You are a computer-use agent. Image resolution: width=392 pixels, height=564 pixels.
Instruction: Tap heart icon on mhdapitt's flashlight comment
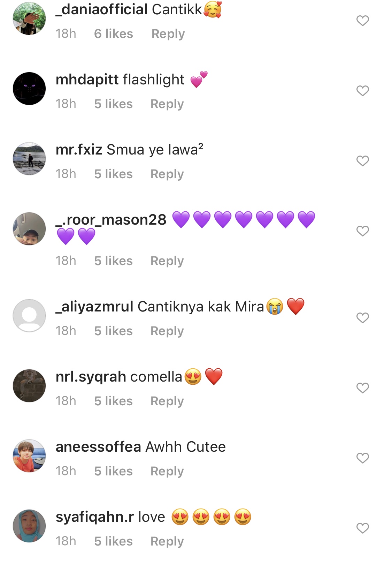(362, 91)
